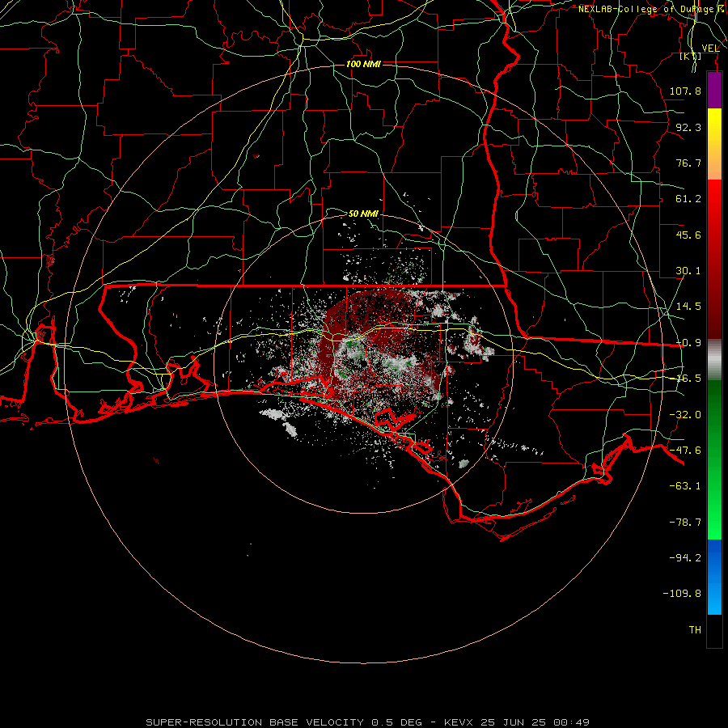Select the -0.9 legend value
Image resolution: width=728 pixels, height=728 pixels.
pyautogui.click(x=688, y=343)
